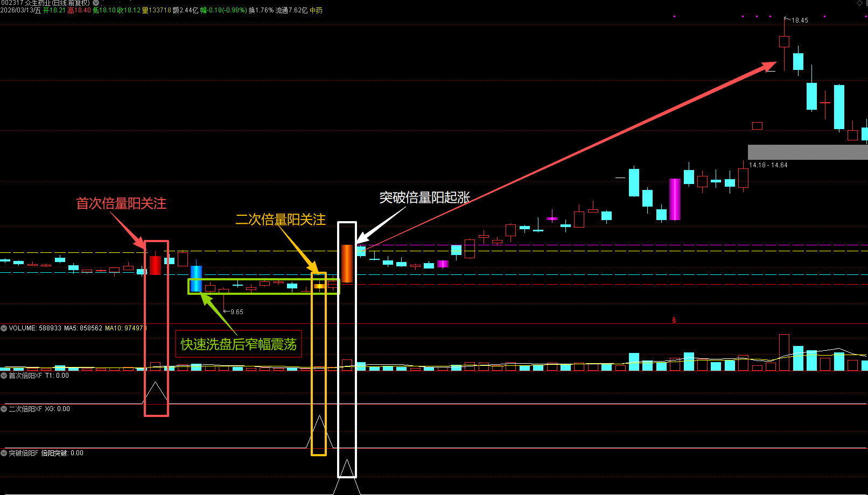Click the 突破倍量阳起涨 annotation text

click(x=424, y=197)
